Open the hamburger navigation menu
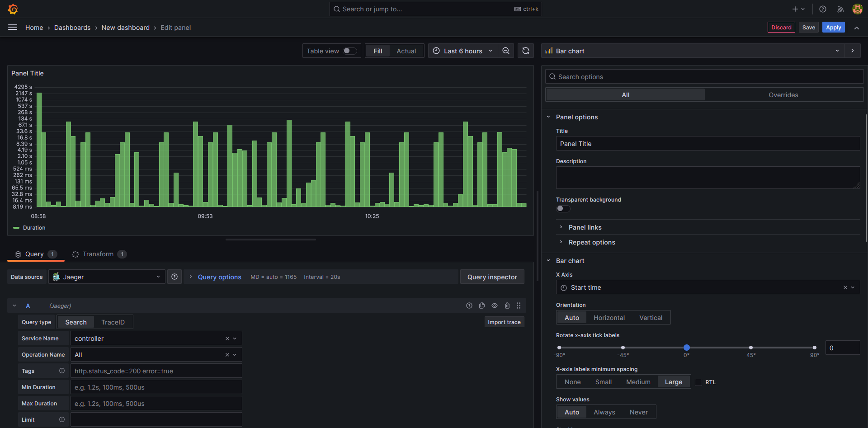The height and width of the screenshot is (428, 868). [x=13, y=28]
